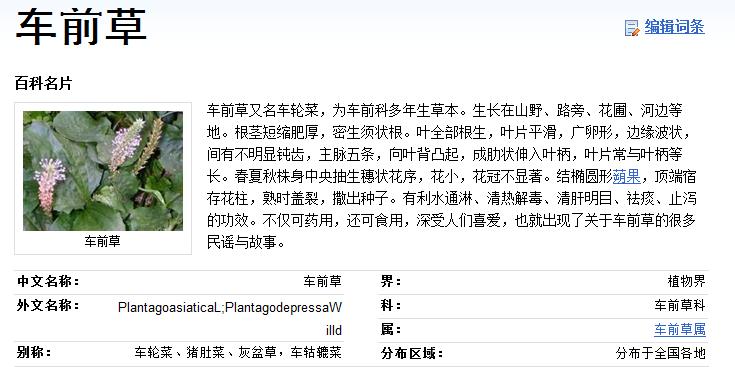Click the description line ending 民谣与故事
The height and width of the screenshot is (367, 735).
pos(246,242)
